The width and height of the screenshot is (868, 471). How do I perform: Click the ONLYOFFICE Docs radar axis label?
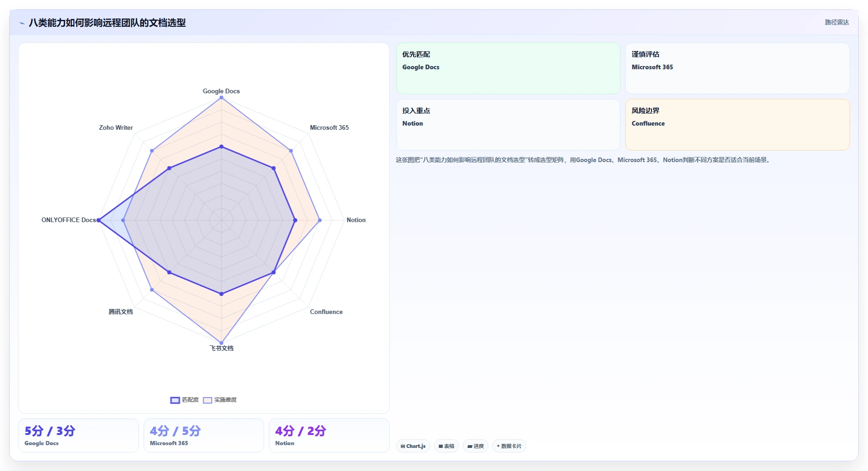click(x=68, y=220)
